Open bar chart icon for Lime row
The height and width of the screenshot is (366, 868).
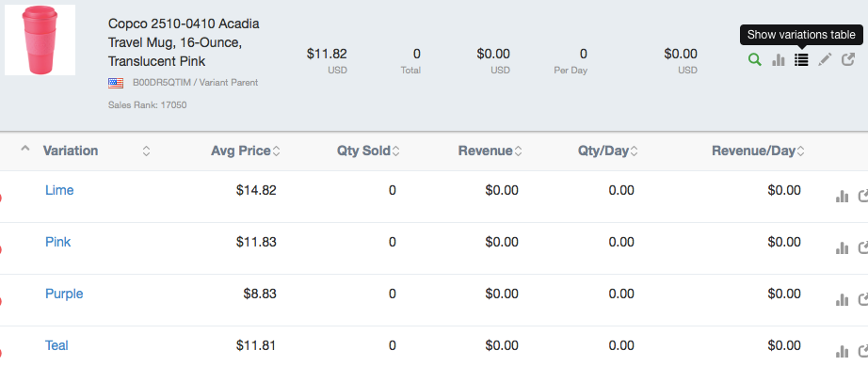(842, 197)
